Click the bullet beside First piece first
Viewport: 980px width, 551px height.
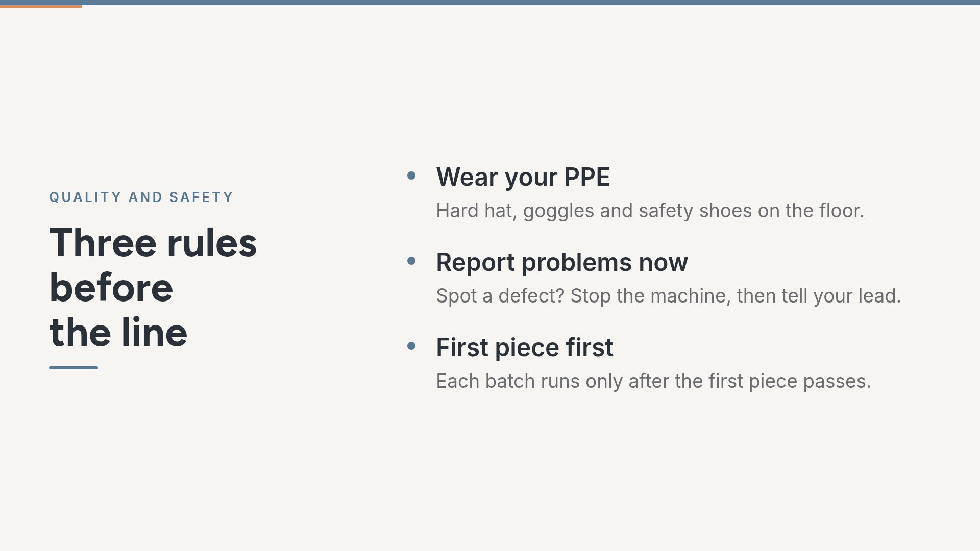411,346
